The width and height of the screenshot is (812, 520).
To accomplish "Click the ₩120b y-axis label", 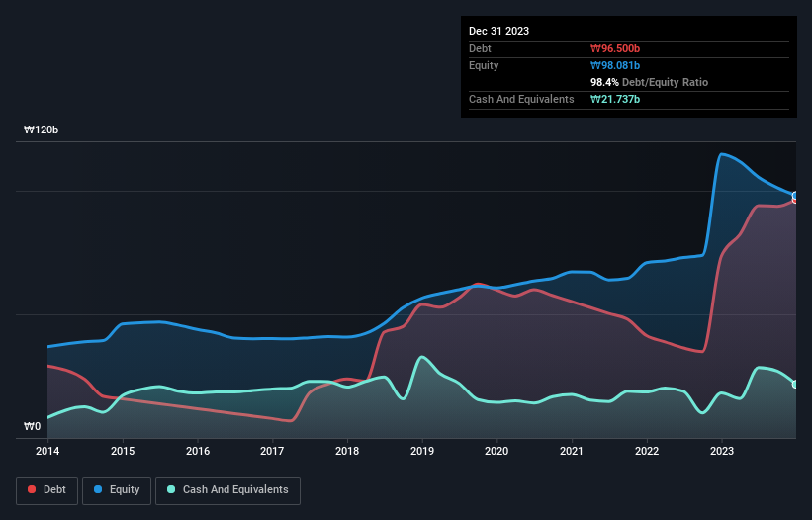I will [41, 130].
